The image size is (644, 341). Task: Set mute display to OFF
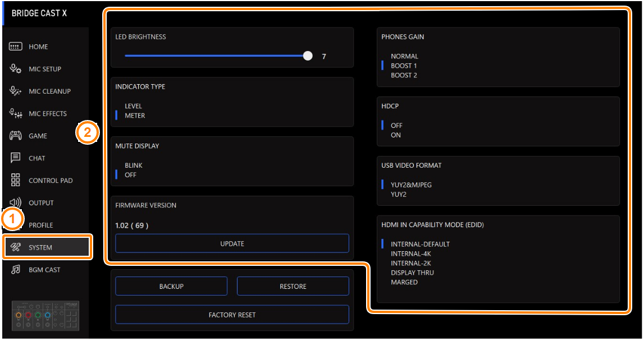[x=130, y=175]
